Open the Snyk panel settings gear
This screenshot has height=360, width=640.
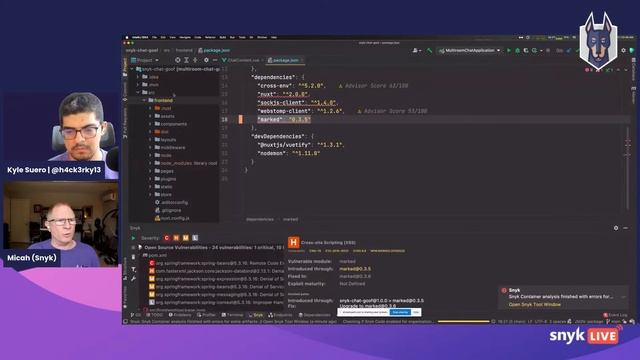point(616,228)
